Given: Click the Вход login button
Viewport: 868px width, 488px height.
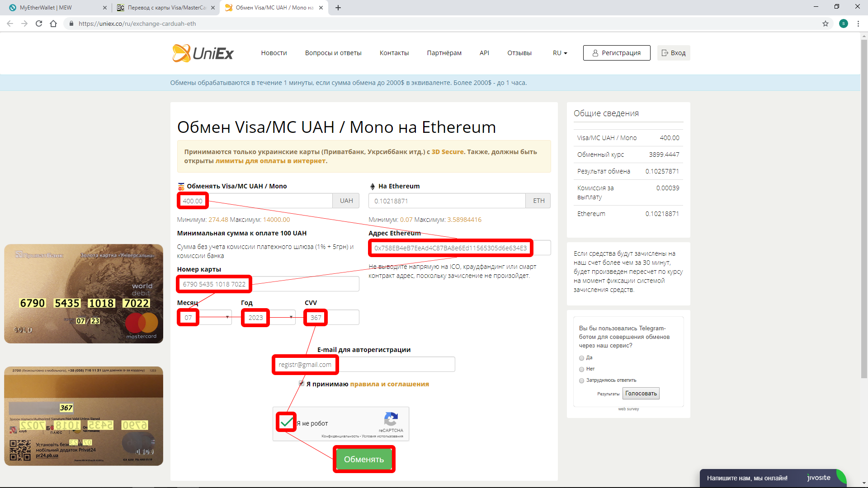Looking at the screenshot, I should [674, 53].
